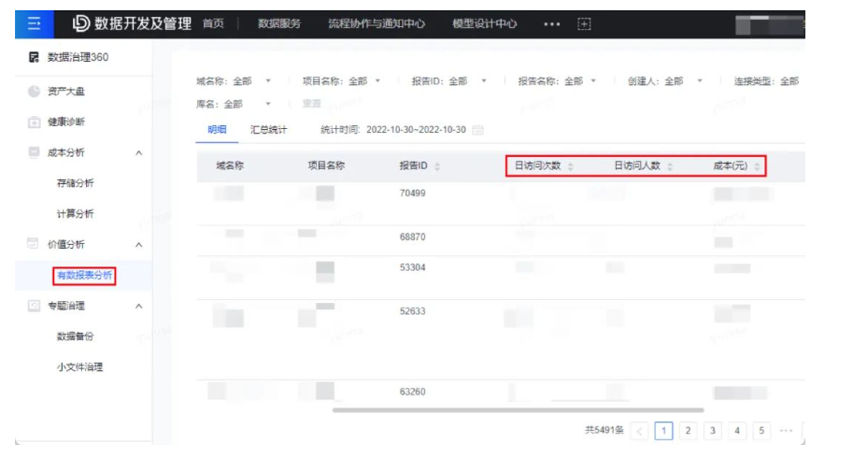The image size is (868, 458).
Task: Click the 数据治理360 sidebar icon
Action: (34, 57)
